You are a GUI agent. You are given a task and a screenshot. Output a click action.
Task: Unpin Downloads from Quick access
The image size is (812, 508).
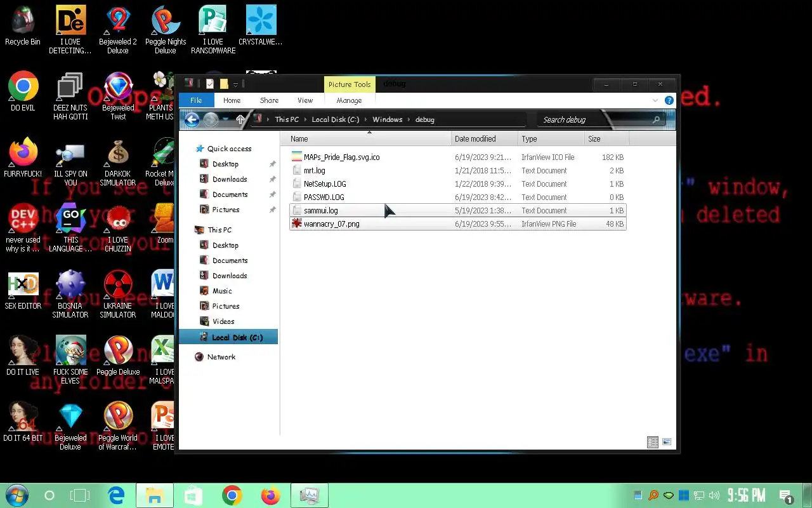[x=272, y=179]
